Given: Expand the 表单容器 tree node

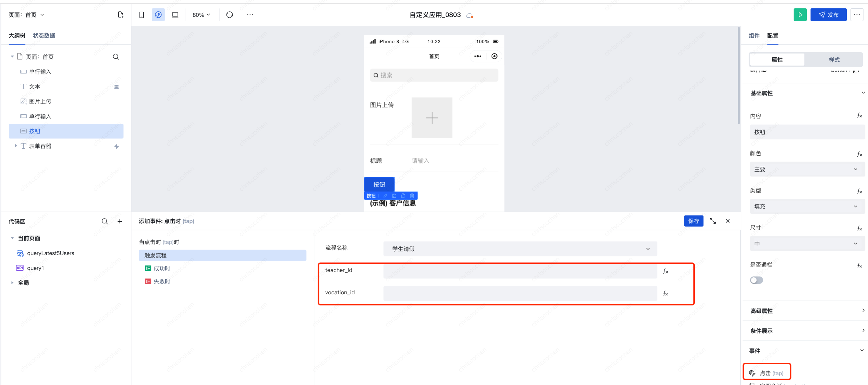Looking at the screenshot, I should pyautogui.click(x=16, y=146).
